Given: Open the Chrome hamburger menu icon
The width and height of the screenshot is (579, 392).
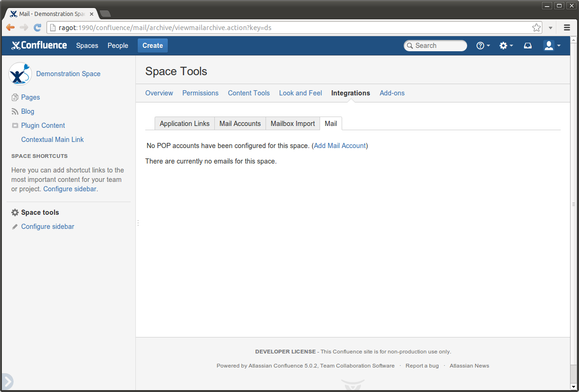Looking at the screenshot, I should pyautogui.click(x=567, y=28).
